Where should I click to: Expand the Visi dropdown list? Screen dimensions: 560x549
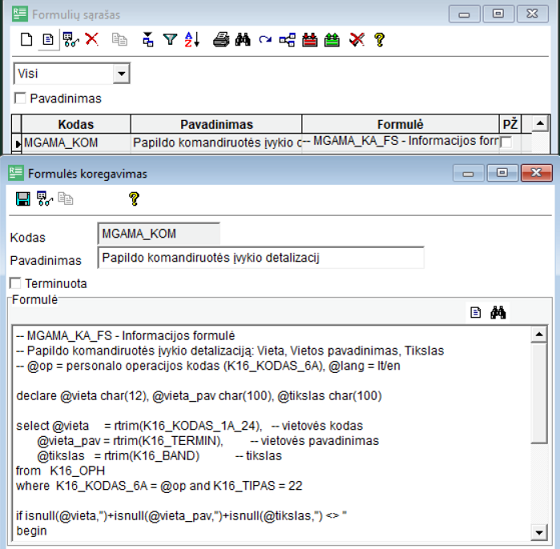point(121,74)
